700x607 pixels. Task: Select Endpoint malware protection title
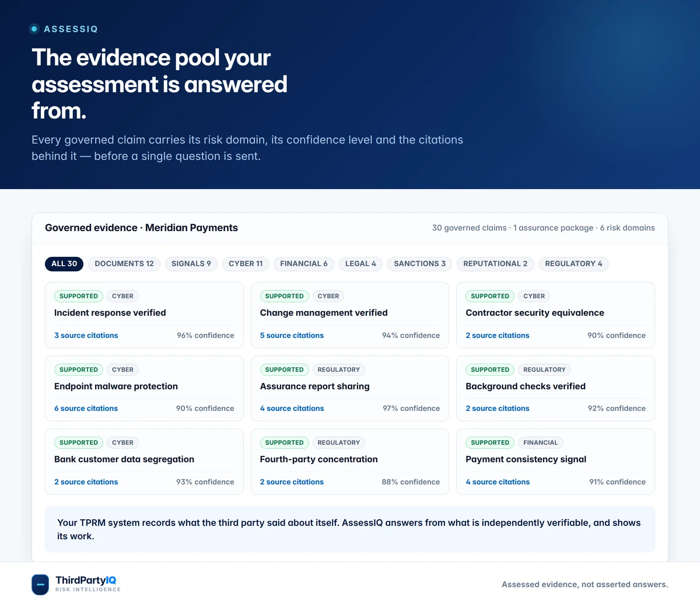tap(116, 386)
